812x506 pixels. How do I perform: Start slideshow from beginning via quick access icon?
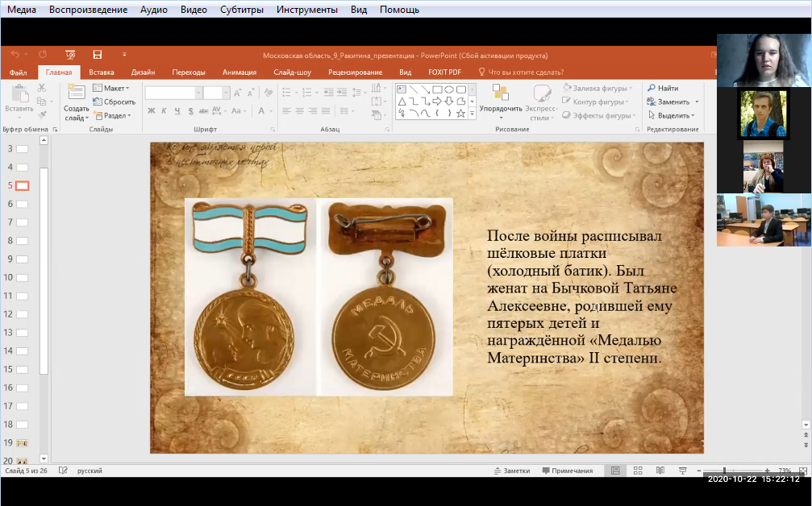click(x=70, y=54)
